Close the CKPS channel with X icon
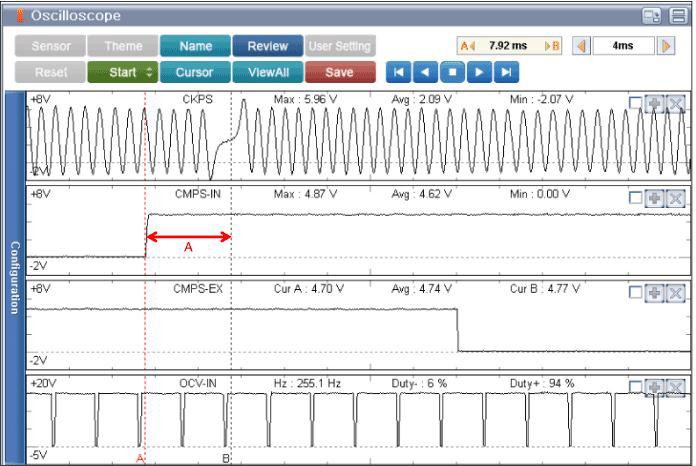The image size is (696, 466). click(676, 104)
